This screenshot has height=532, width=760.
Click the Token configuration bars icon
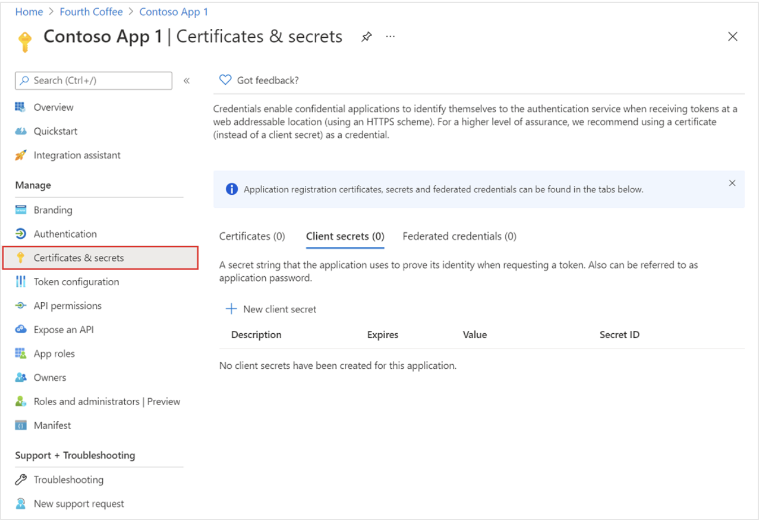click(20, 282)
